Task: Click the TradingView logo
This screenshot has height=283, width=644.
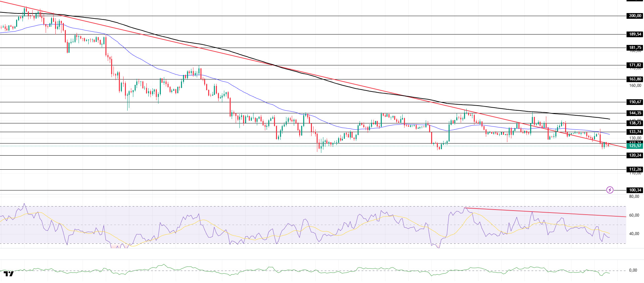Action: coord(9,274)
